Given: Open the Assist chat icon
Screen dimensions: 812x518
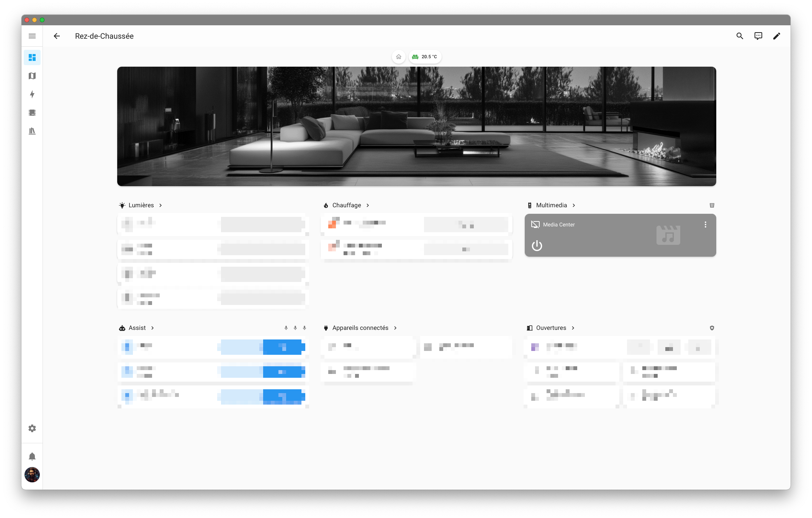Looking at the screenshot, I should [x=758, y=36].
